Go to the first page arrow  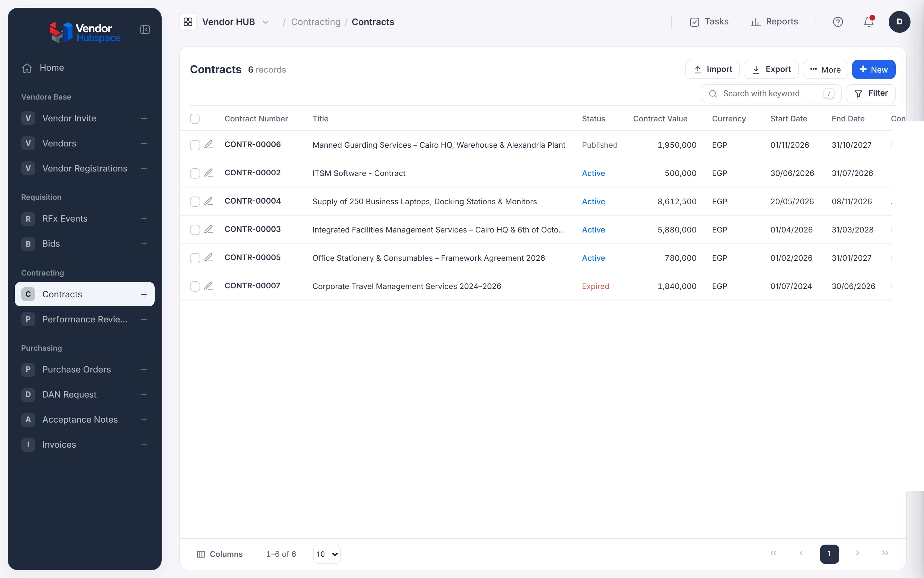pyautogui.click(x=774, y=553)
